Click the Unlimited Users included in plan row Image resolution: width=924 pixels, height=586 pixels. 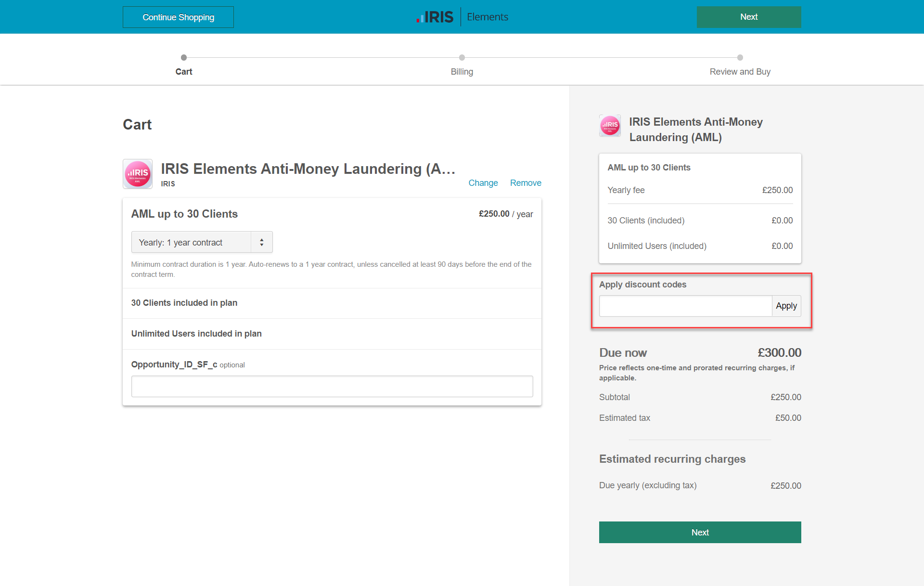[x=332, y=334]
